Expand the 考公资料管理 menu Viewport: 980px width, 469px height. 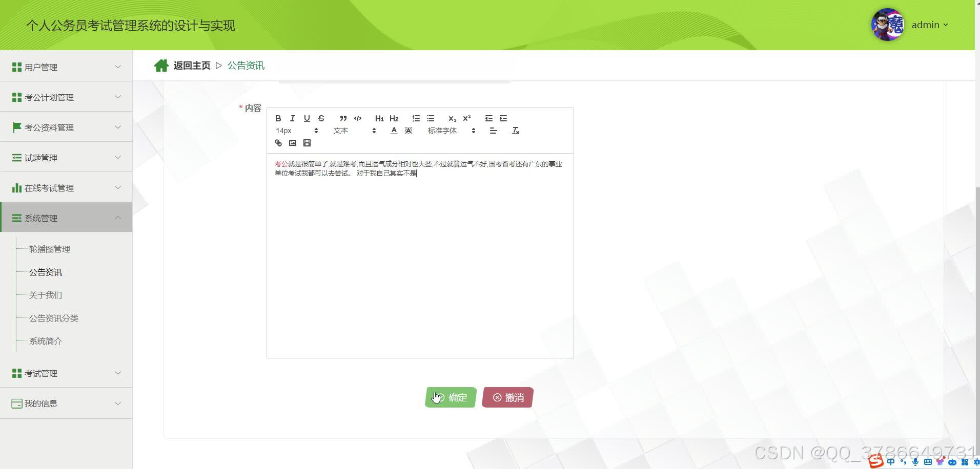(66, 127)
